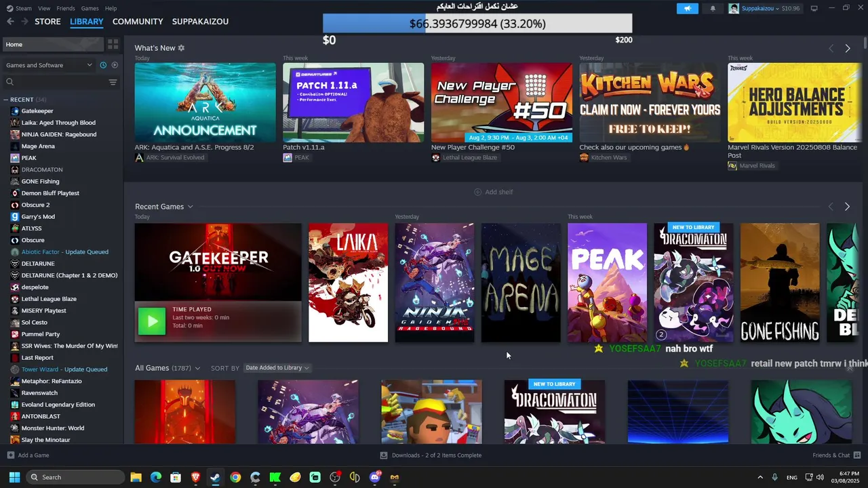Open ARK Aquatica announcement thumbnail

point(205,102)
